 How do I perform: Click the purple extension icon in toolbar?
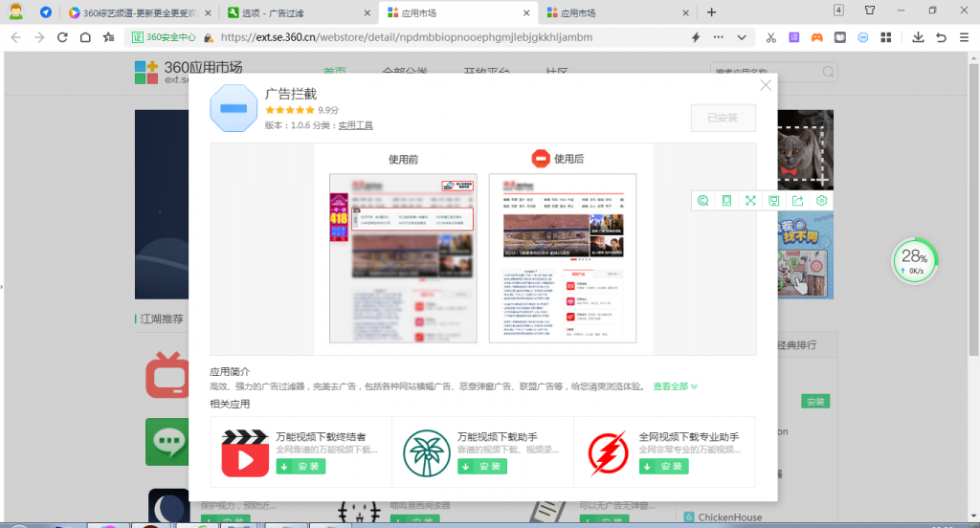(x=793, y=37)
